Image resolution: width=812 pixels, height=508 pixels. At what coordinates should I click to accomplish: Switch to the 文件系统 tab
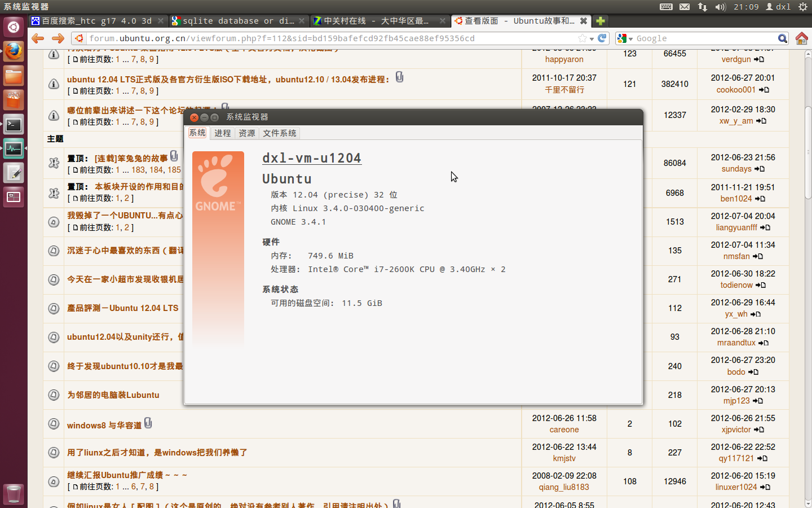(x=279, y=133)
